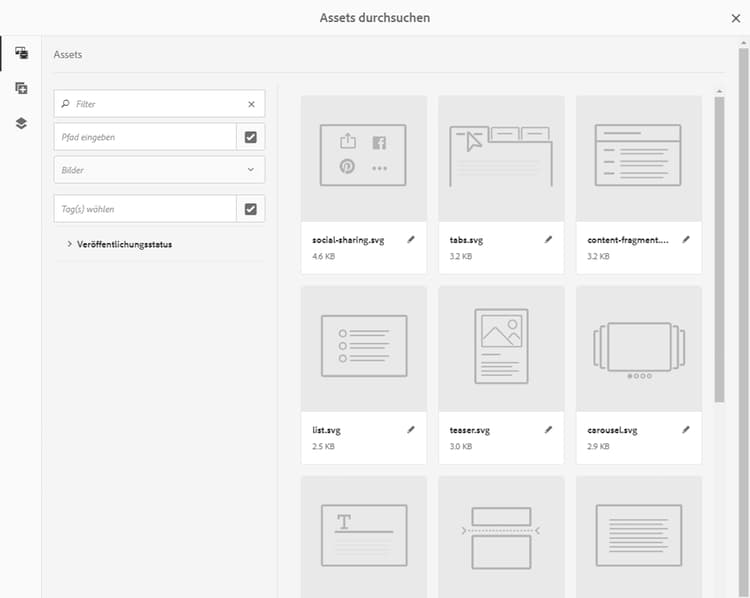Viewport: 750px width, 598px height.
Task: Click the 2.9 KB size text
Action: 598,446
